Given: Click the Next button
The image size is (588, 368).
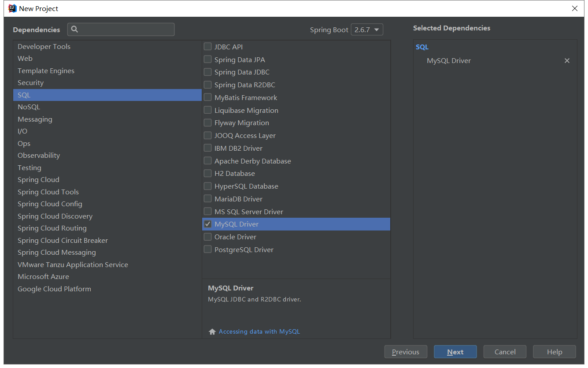Looking at the screenshot, I should coord(455,352).
